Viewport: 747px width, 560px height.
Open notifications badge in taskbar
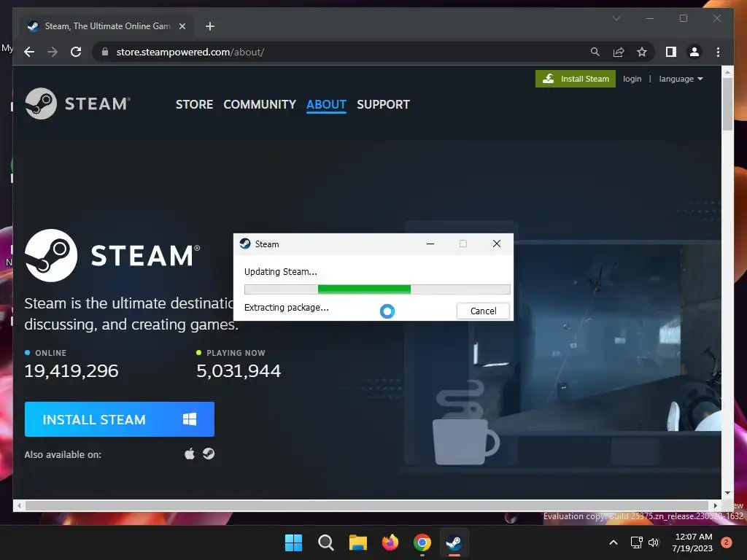[x=727, y=542]
